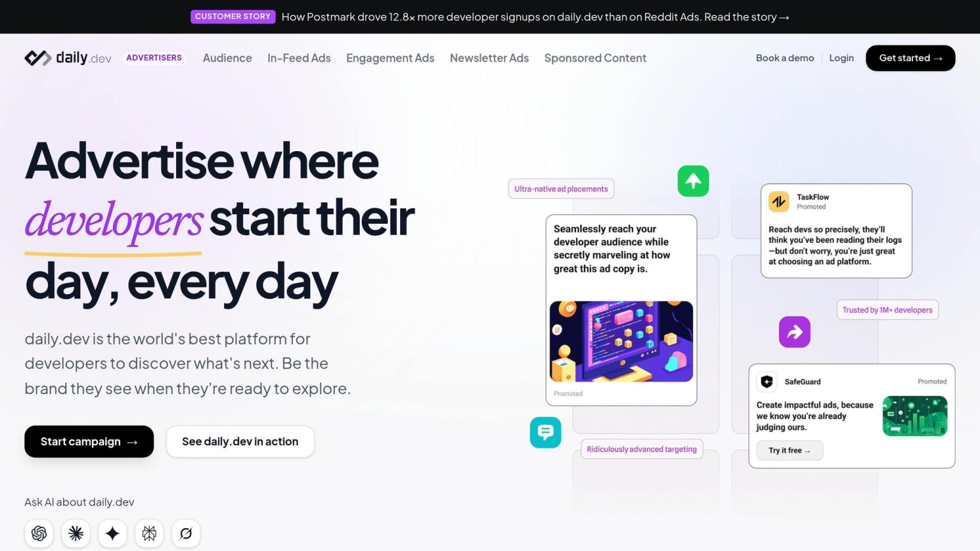Click the Start campaign button

pos(89,441)
